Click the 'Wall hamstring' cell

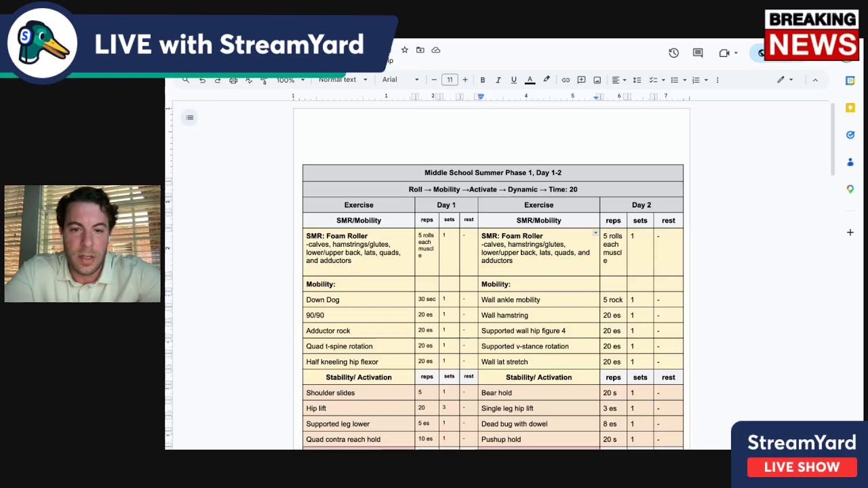click(x=538, y=315)
